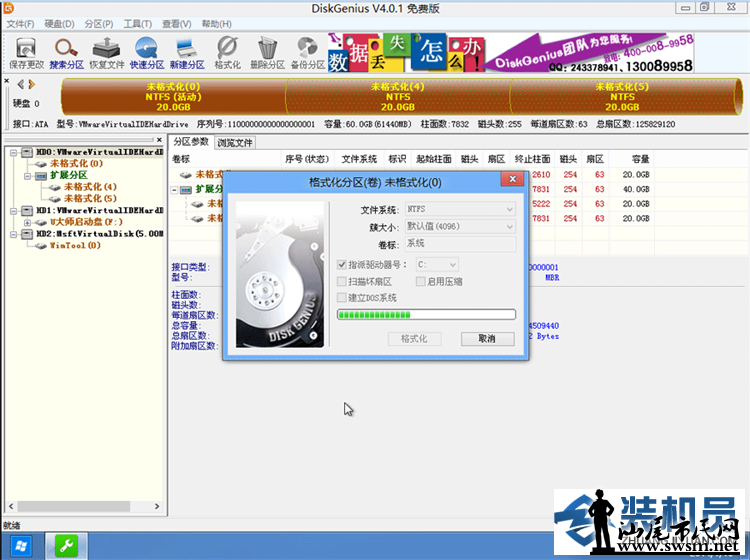Collapse the HD0 tree node
Viewport: 750px width, 560px height.
coord(13,153)
